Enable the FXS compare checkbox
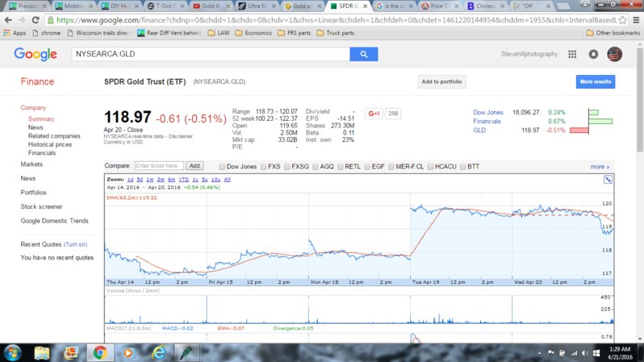The width and height of the screenshot is (644, 362). [x=263, y=167]
